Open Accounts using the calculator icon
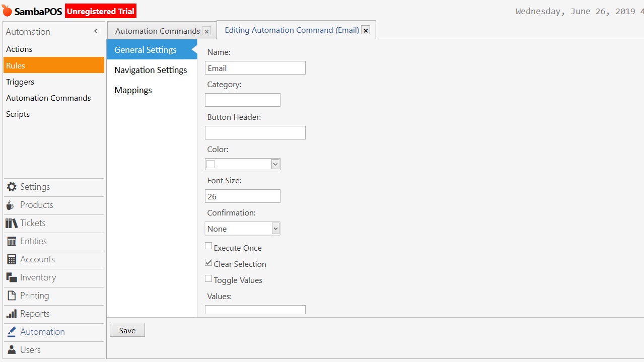644x362 pixels. coord(11,259)
